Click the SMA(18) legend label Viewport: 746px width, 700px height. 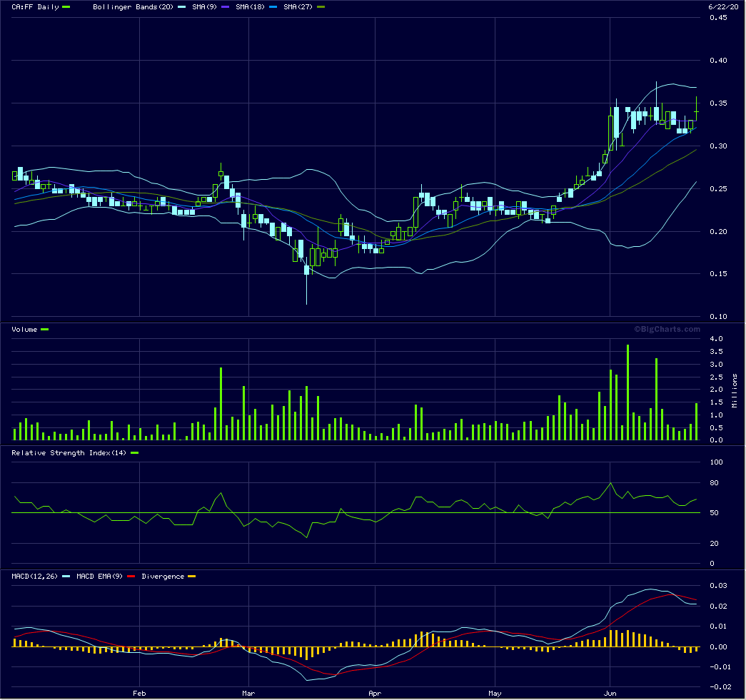(251, 7)
